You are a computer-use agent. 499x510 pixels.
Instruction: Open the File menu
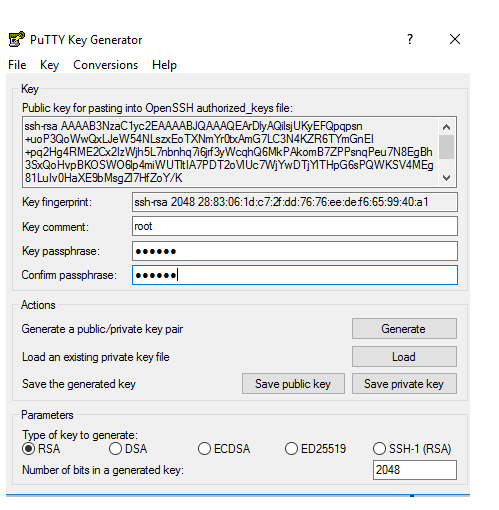(17, 65)
